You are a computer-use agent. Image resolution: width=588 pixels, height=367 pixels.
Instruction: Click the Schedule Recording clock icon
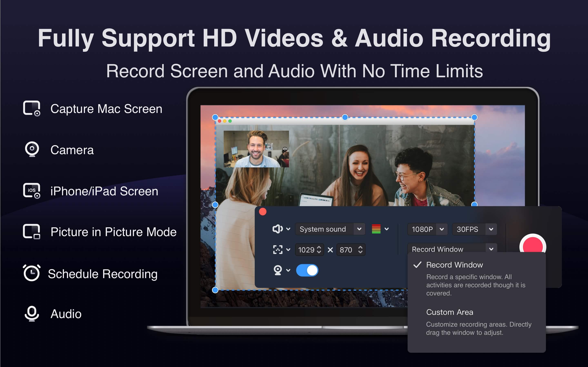tap(32, 273)
